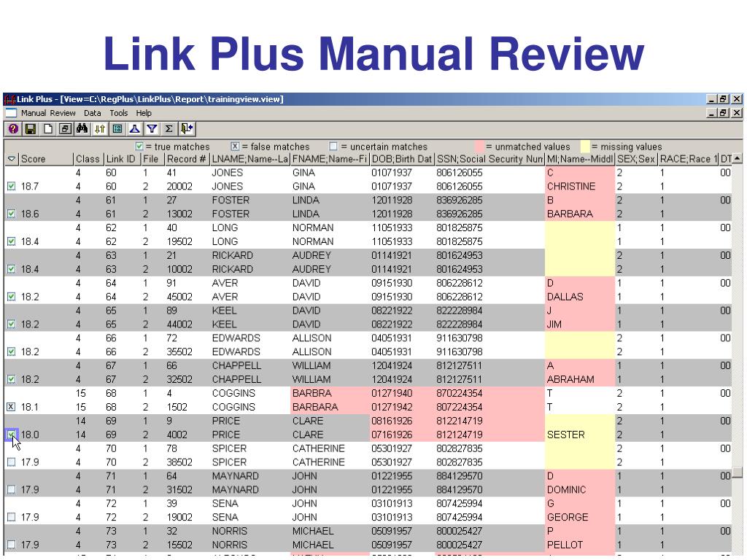Select record number 45002 cell
The height and width of the screenshot is (560, 747).
point(187,297)
